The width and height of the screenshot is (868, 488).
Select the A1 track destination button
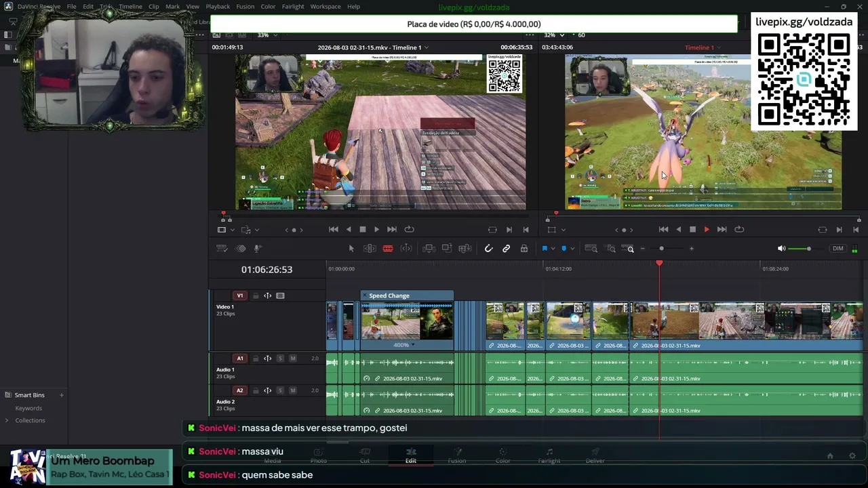[x=239, y=359]
